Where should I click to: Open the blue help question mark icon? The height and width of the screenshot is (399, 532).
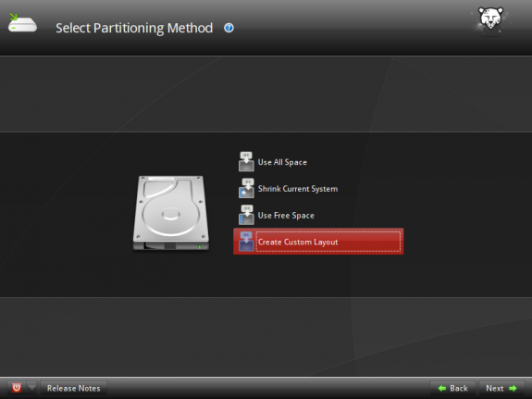click(x=229, y=28)
